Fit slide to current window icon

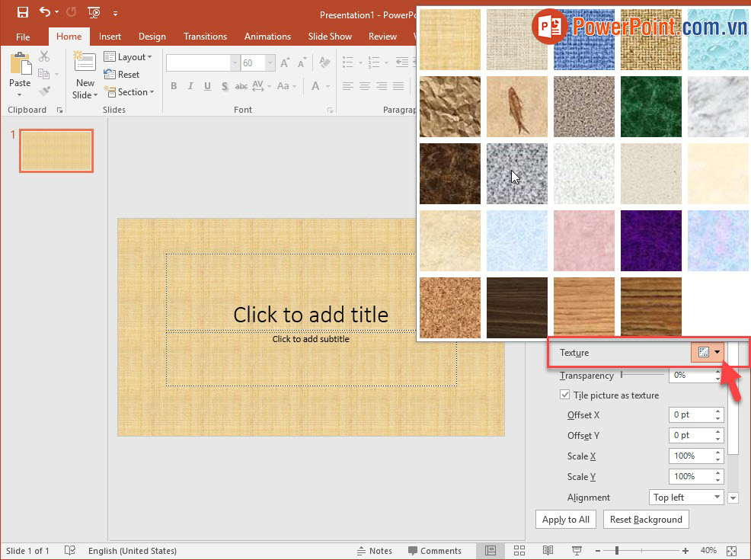(x=731, y=551)
